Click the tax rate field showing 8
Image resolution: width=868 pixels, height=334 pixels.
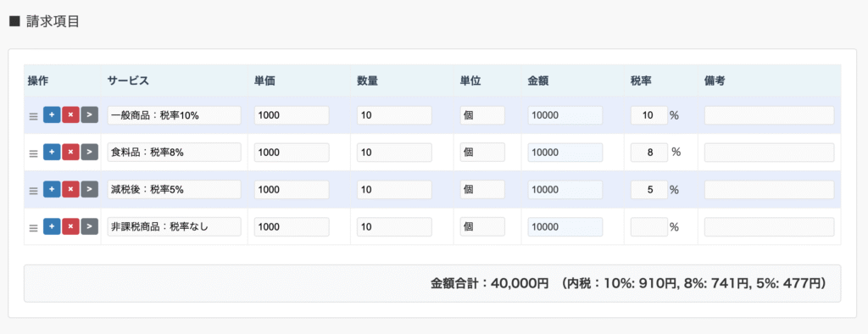[x=649, y=153]
